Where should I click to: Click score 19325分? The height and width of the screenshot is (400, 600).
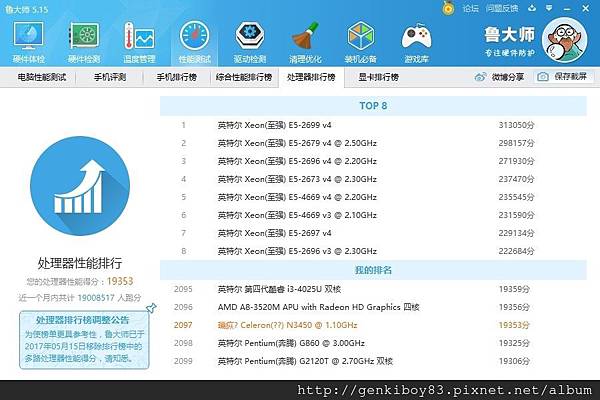(x=514, y=343)
